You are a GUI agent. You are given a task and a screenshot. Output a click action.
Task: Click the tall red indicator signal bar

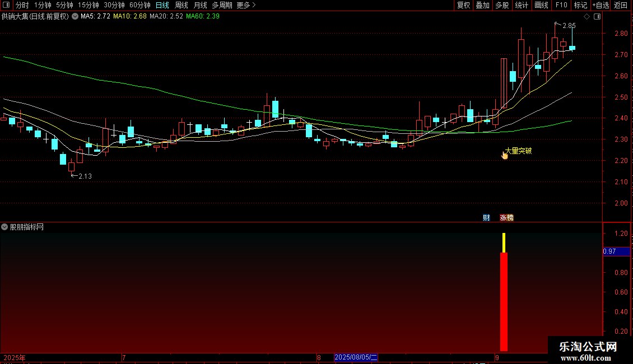point(504,301)
